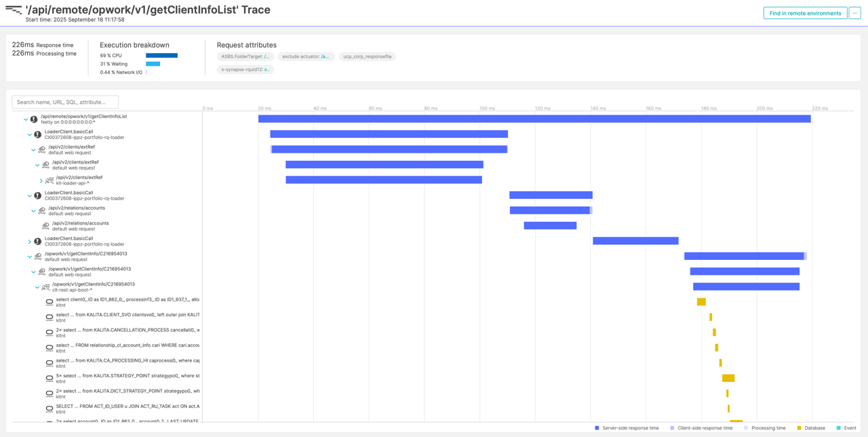Click the trace waterfall icon beside the title
This screenshot has height=437, width=868.
(x=14, y=10)
